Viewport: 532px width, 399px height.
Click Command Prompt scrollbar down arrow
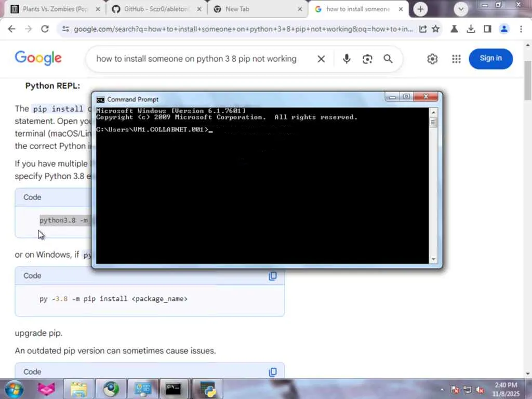433,260
